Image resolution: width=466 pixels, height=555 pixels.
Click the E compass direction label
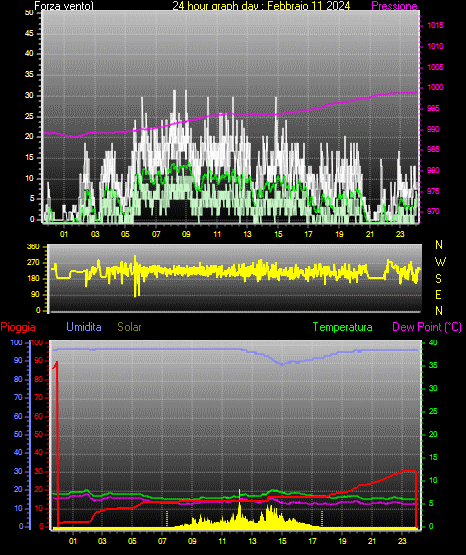[438, 294]
